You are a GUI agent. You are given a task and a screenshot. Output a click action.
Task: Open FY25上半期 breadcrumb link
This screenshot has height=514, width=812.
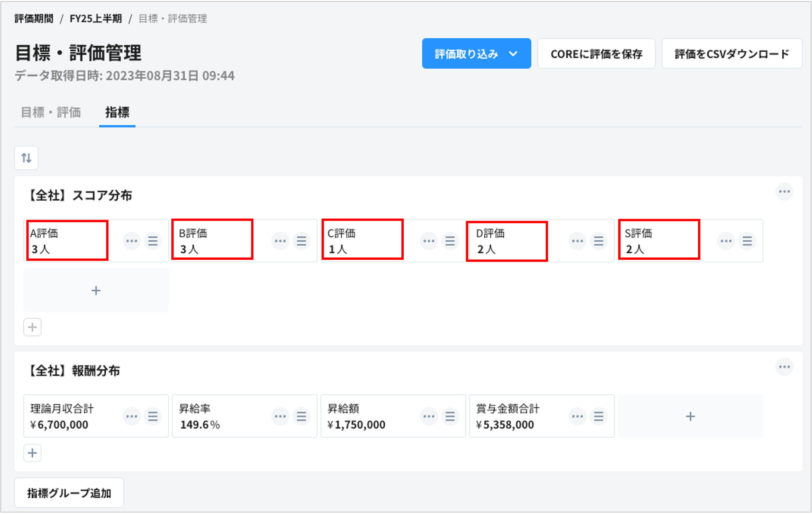(95, 19)
